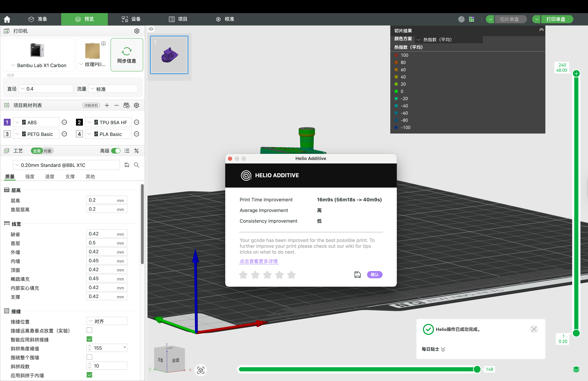Open the Helio Additive target icon in the toolbar
Screen dimensions: 588x381
pos(461,19)
